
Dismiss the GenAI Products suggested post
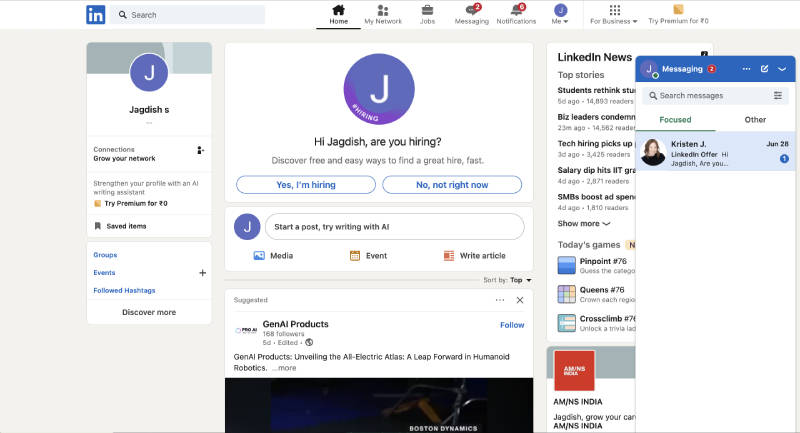pyautogui.click(x=519, y=300)
